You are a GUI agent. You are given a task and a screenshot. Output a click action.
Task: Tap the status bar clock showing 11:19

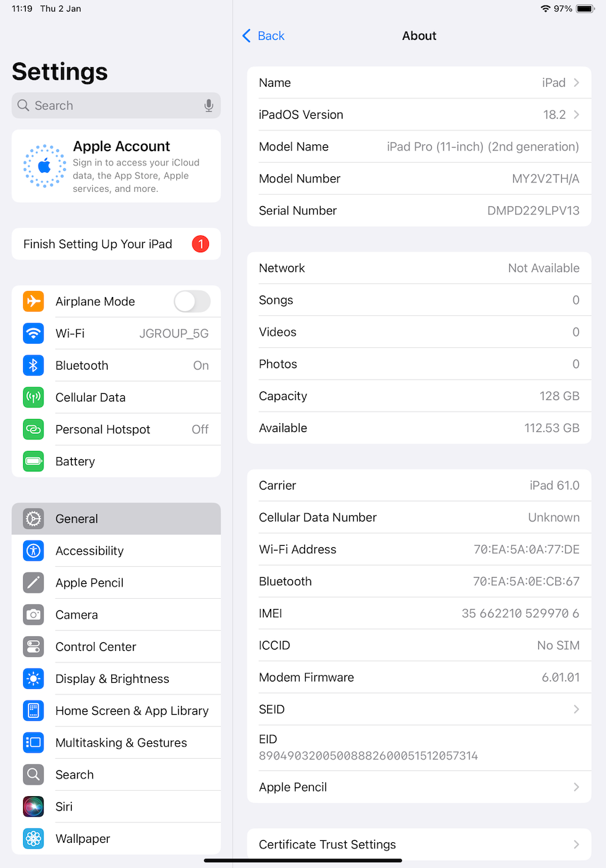click(22, 9)
